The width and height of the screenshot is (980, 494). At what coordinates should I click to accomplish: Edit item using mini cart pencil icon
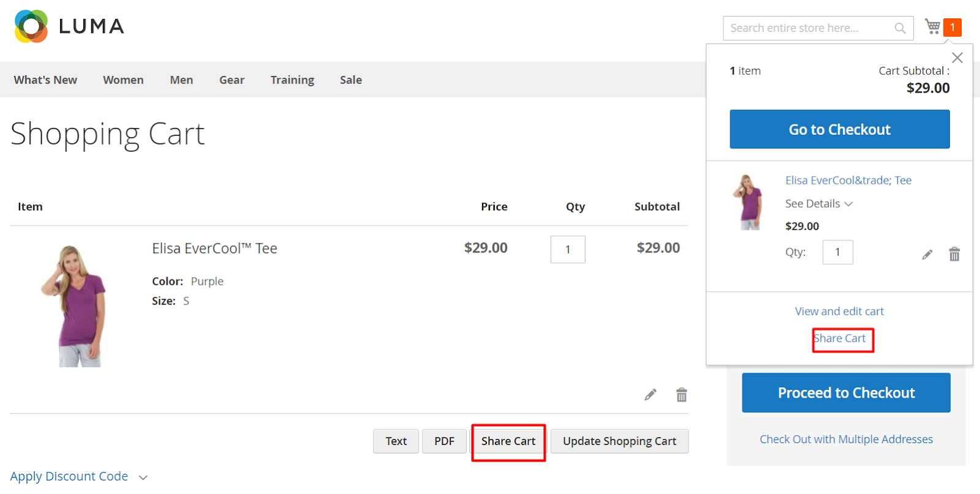(x=927, y=254)
